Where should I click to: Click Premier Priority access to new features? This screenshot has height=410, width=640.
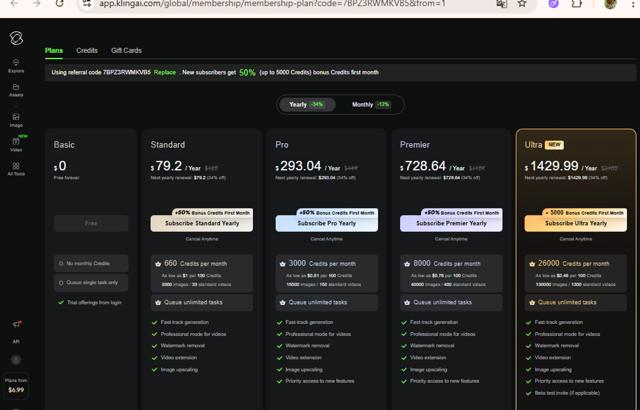click(444, 381)
